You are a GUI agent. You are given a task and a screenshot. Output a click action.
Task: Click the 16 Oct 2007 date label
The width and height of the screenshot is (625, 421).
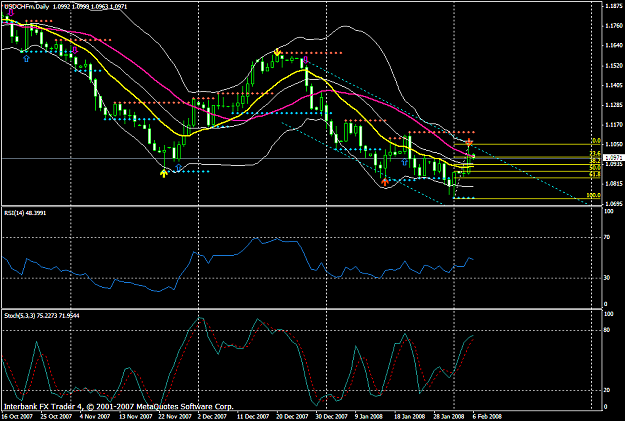pos(17,417)
